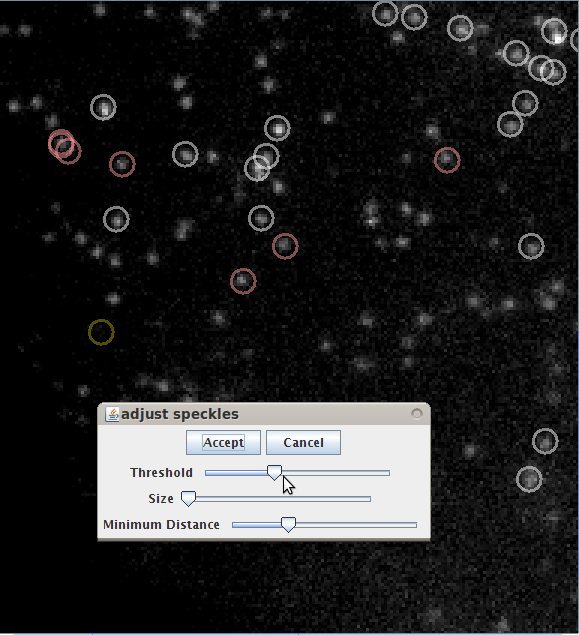The width and height of the screenshot is (579, 635).
Task: Click the "Minimum Distance" label
Action: (x=161, y=524)
